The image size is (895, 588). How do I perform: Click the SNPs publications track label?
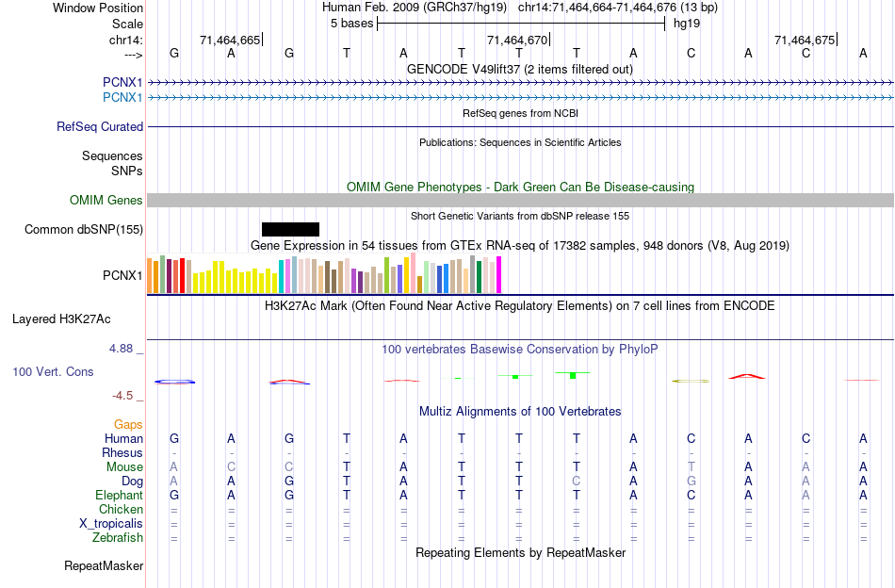tap(127, 171)
